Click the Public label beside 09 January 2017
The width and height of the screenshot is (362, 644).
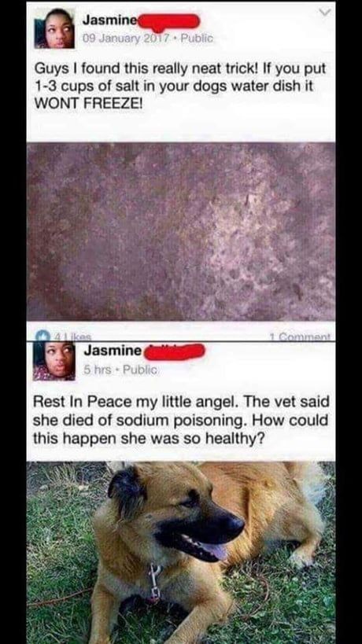198,39
